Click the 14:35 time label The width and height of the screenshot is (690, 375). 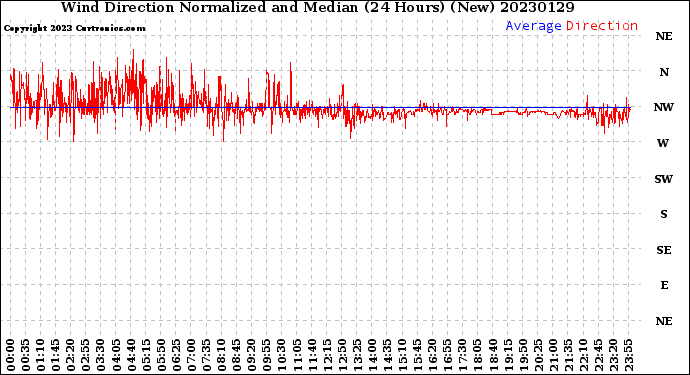coord(387,355)
